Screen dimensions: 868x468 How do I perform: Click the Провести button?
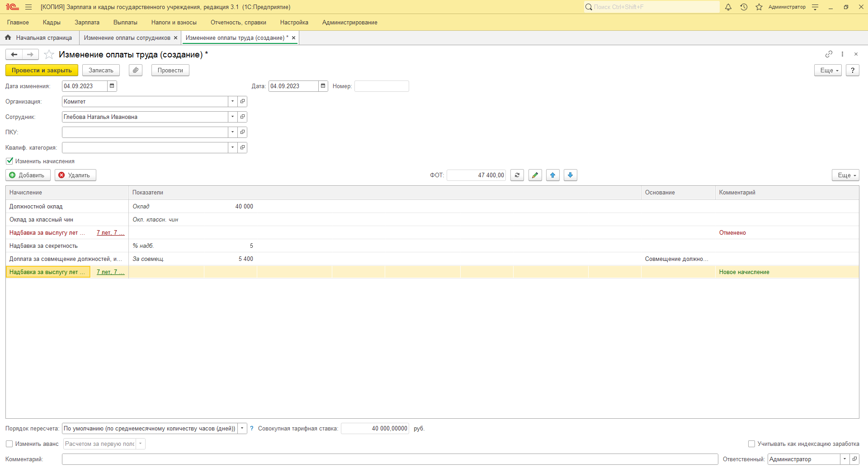coord(170,71)
